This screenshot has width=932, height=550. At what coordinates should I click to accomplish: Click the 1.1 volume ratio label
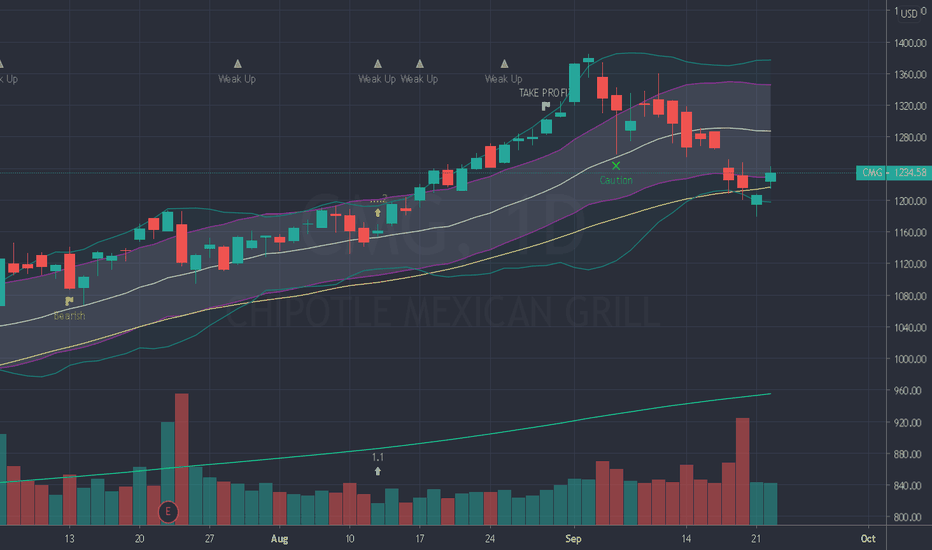377,457
